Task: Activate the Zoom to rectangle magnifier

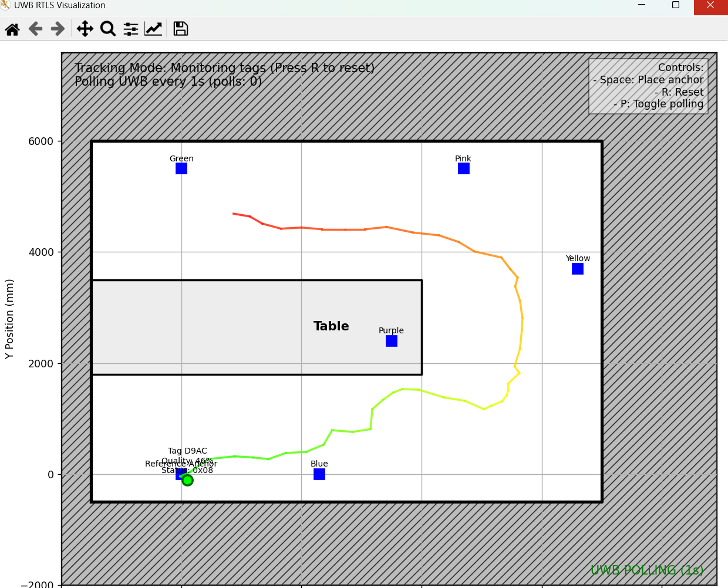Action: [x=108, y=29]
